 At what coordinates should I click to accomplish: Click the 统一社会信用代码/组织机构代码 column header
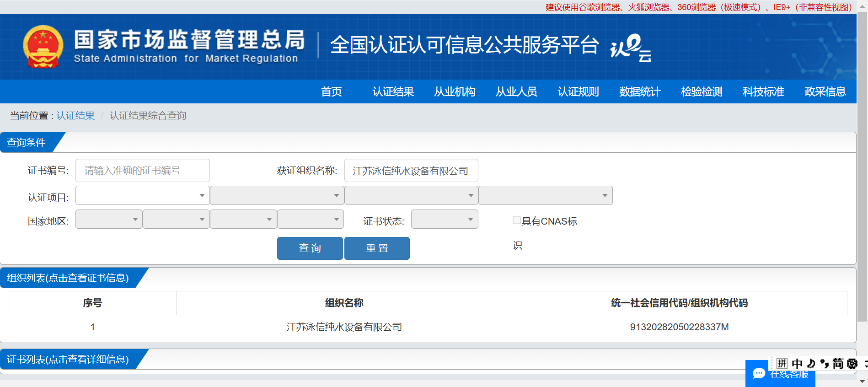(680, 303)
